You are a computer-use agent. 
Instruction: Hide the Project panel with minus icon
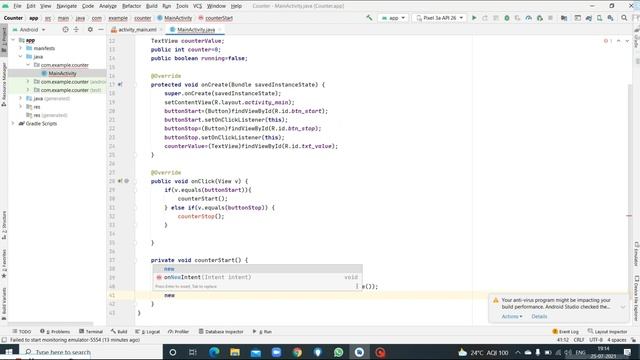(x=101, y=29)
